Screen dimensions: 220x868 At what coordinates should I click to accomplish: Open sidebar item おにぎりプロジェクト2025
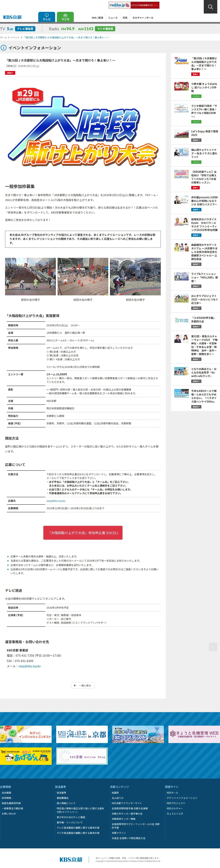204,300
